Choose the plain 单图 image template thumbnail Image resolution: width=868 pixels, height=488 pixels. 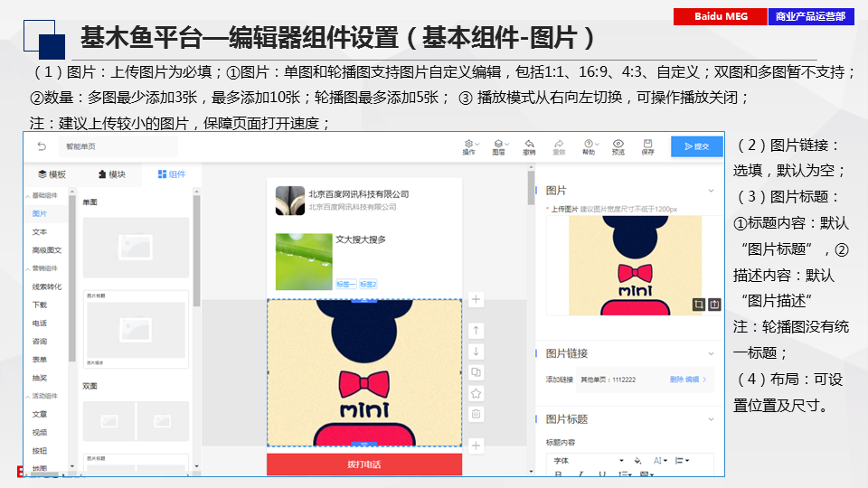tap(136, 248)
